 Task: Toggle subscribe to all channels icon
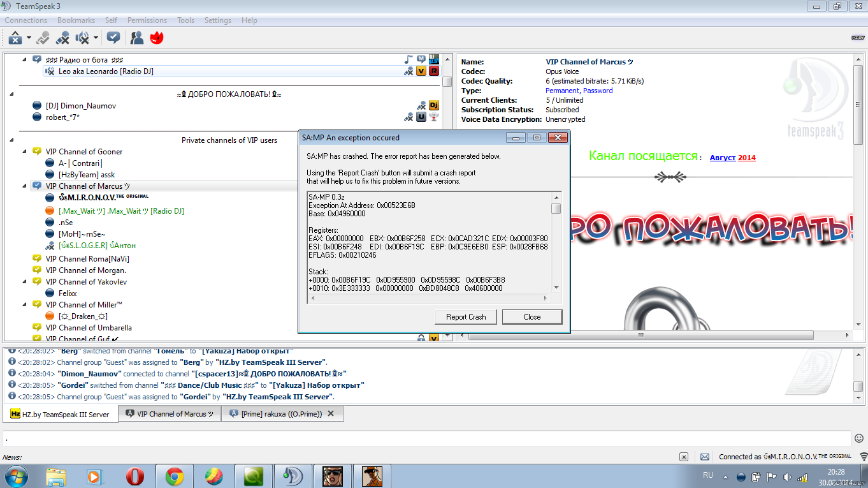113,38
